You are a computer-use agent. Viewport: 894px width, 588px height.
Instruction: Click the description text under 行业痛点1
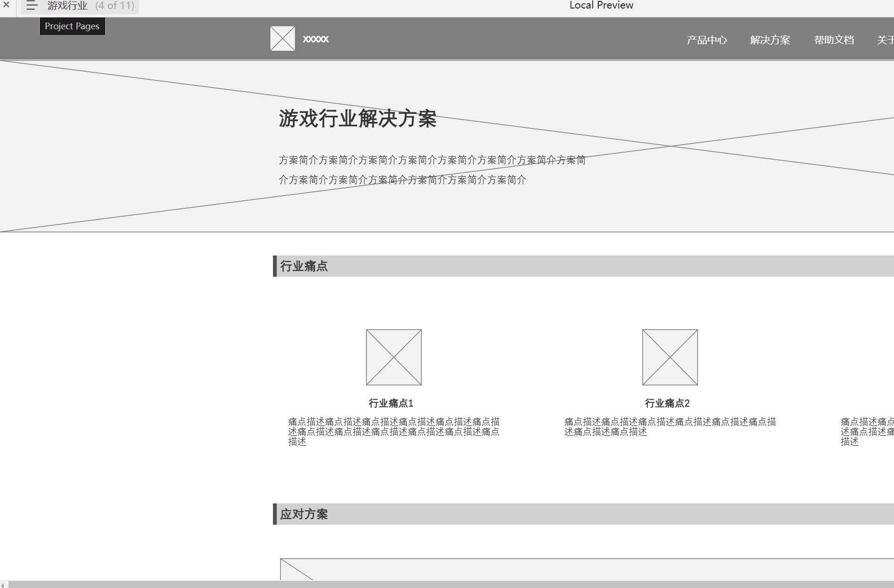tap(394, 432)
